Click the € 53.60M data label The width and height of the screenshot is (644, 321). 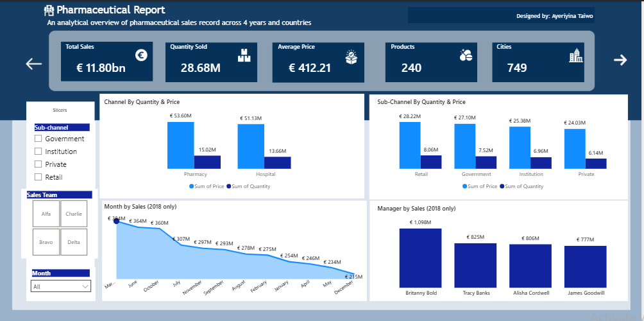[x=181, y=116]
